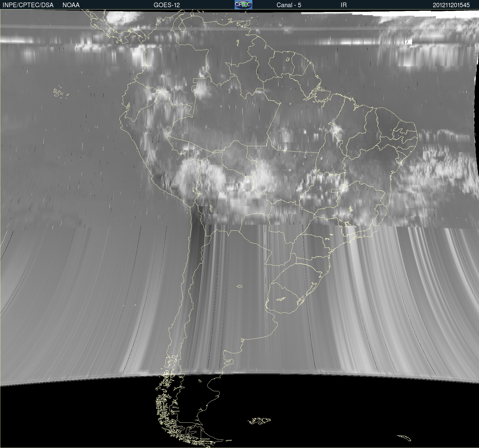Click the INPE/CPTEC/DSA header label
The image size is (479, 448).
[x=28, y=5]
